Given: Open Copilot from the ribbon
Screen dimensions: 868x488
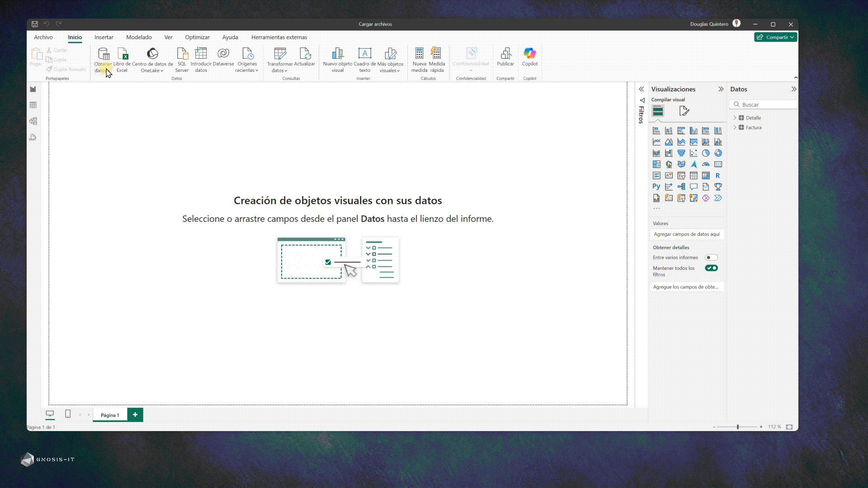Looking at the screenshot, I should click(530, 57).
